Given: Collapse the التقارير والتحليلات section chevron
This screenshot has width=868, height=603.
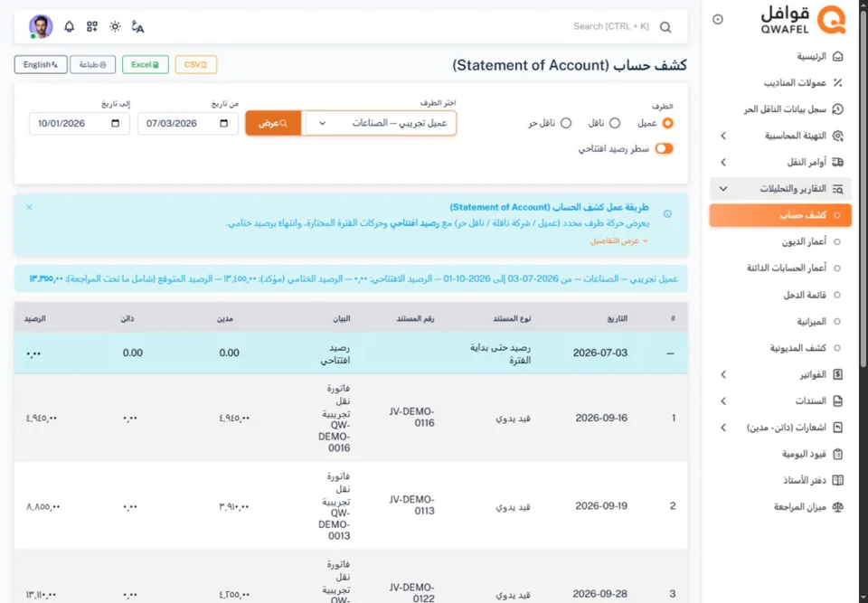Looking at the screenshot, I should (x=723, y=189).
